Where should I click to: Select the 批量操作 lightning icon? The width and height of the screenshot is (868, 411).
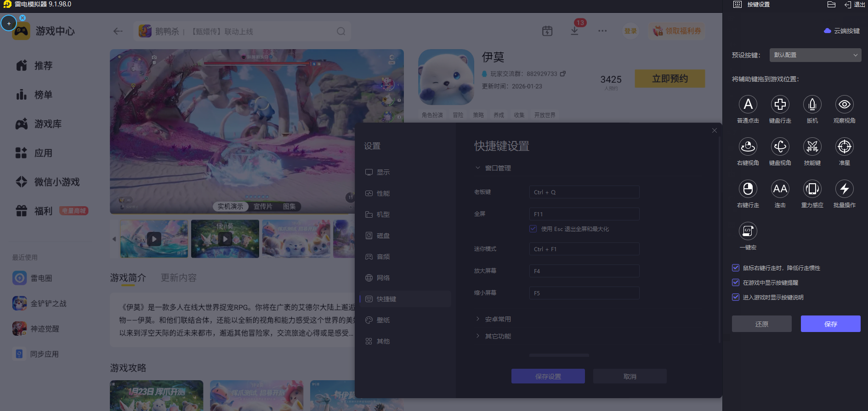pyautogui.click(x=845, y=189)
